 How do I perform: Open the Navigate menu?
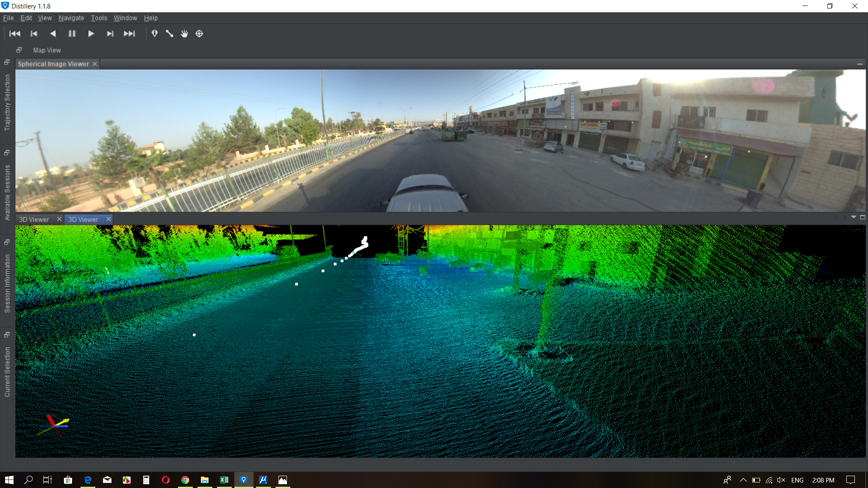pos(71,18)
